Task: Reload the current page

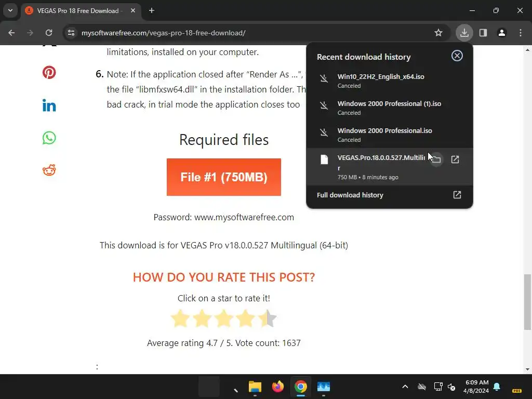Action: (49, 33)
